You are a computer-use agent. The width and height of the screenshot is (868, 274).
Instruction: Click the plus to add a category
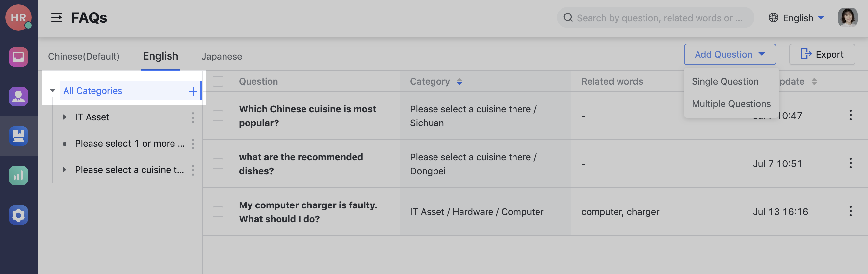click(193, 91)
